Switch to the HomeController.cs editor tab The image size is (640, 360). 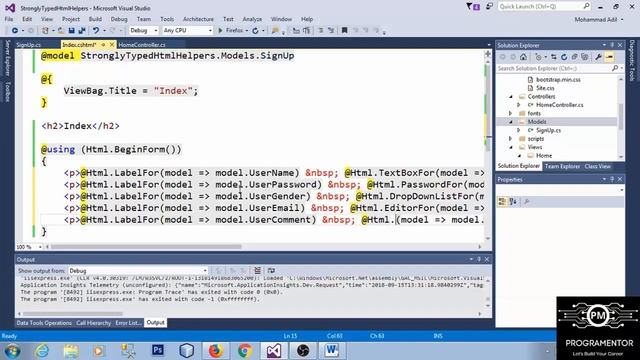click(x=142, y=44)
